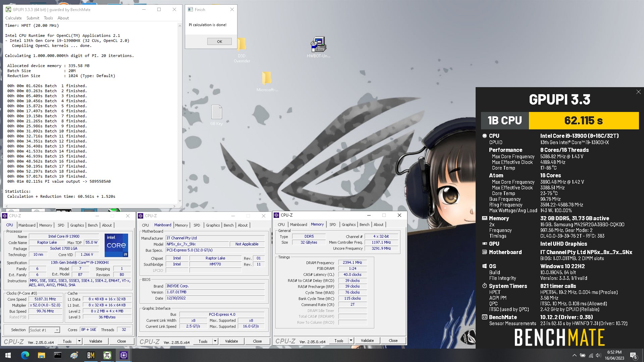Select Mainboard tab in the Memory CPU-Z window

(x=299, y=225)
